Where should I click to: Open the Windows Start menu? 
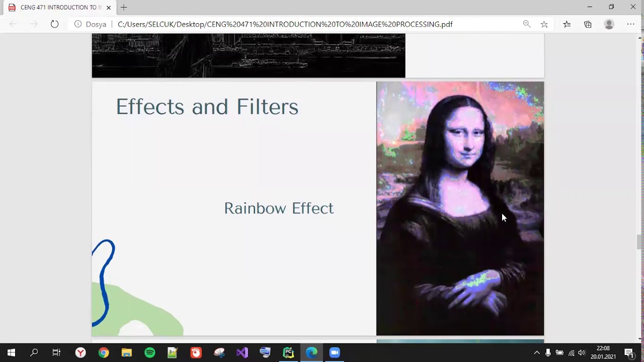[11, 353]
